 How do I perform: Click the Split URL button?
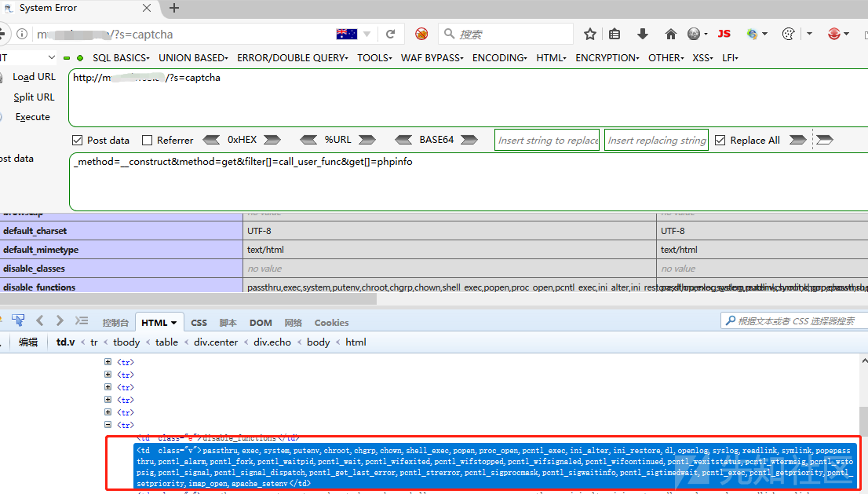[34, 97]
